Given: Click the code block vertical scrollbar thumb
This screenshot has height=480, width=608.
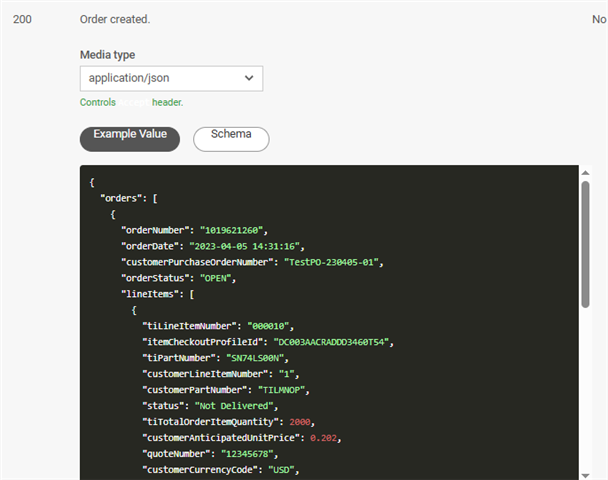Looking at the screenshot, I should pyautogui.click(x=585, y=245).
